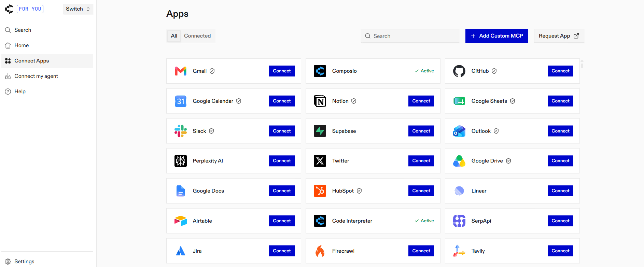
Task: Click the Add Custom MCP button
Action: tap(496, 36)
